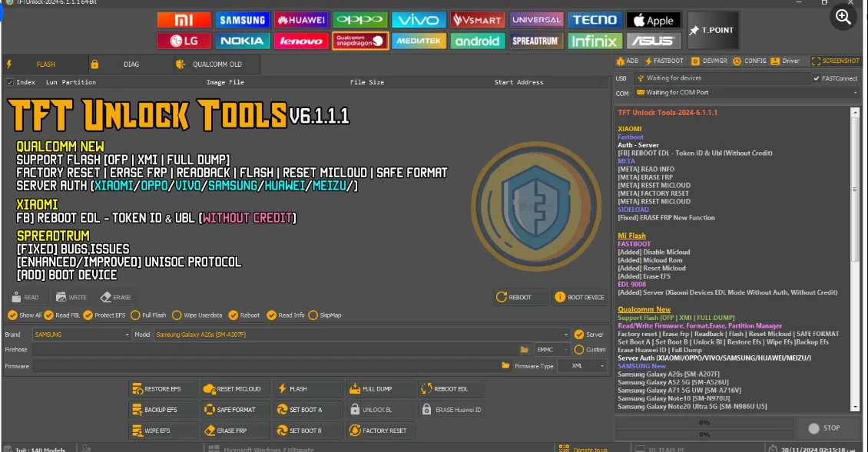
Task: Choose the Samsung brand tile
Action: [243, 20]
